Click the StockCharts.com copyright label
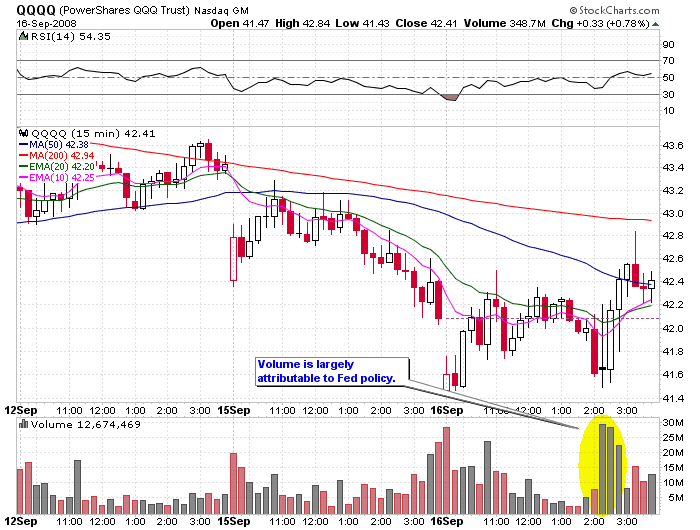Viewport: 700px width, 530px height. [614, 10]
